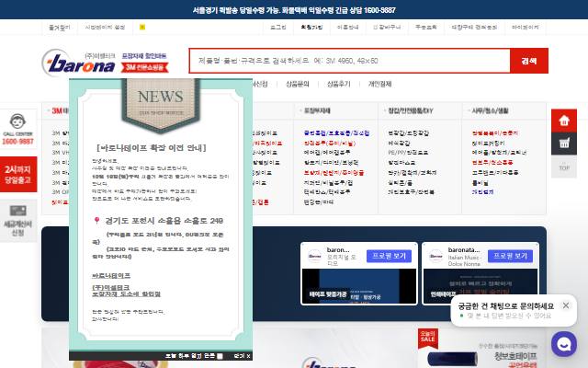Click the Barona logo
588x368 pixels.
tap(78, 63)
